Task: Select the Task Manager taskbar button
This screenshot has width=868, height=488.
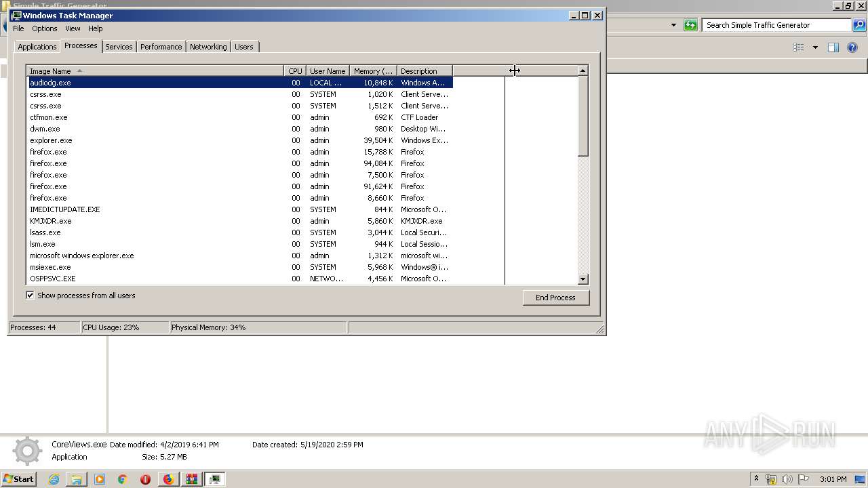Action: pos(214,479)
